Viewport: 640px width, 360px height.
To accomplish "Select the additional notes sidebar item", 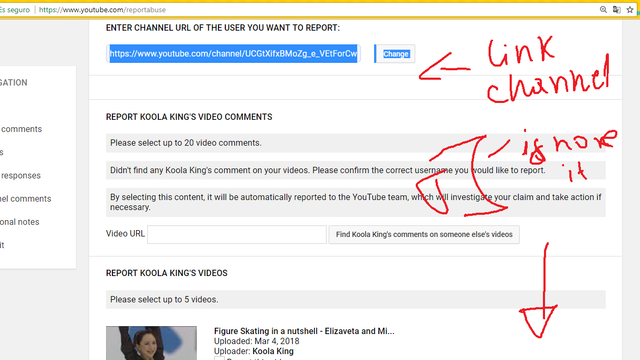I will tap(20, 222).
